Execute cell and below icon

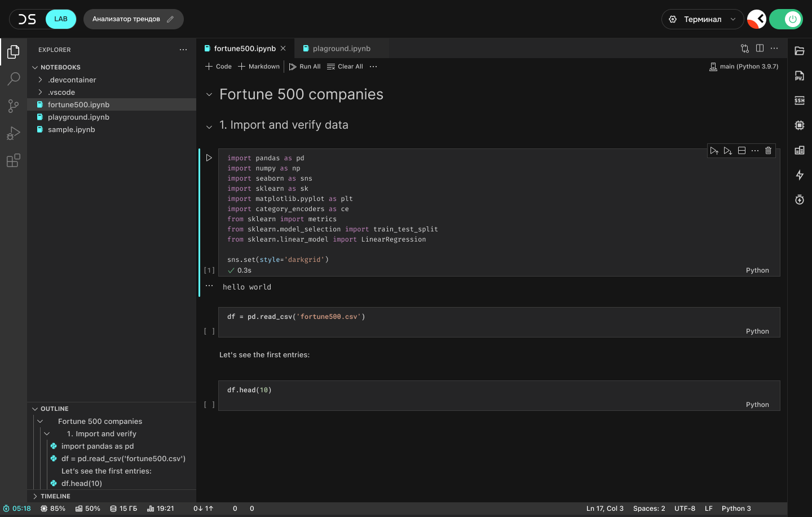point(728,151)
